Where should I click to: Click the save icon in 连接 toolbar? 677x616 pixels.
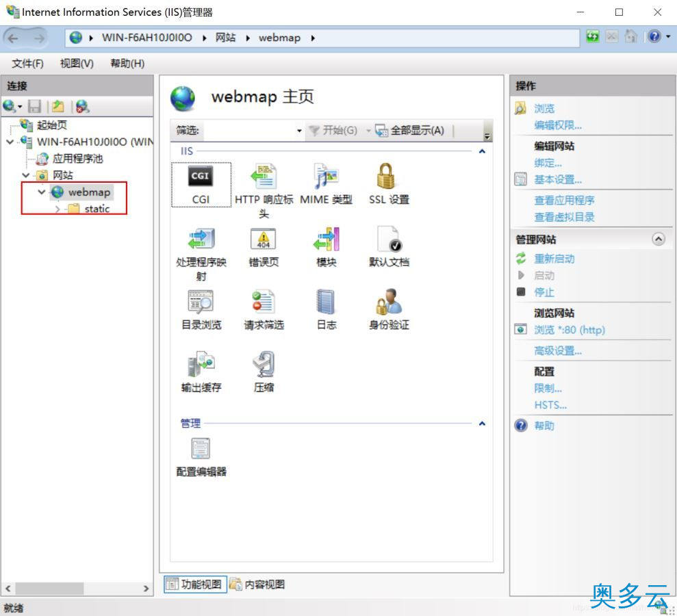click(x=34, y=106)
